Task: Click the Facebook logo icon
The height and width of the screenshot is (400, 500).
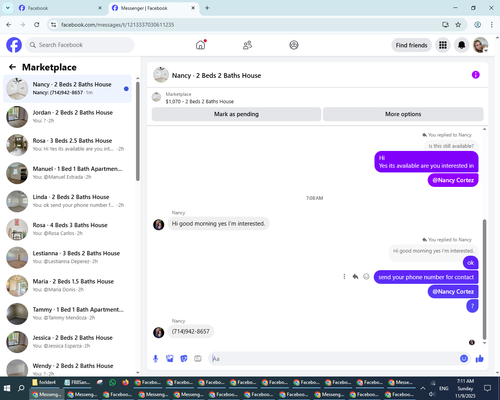Action: point(14,45)
